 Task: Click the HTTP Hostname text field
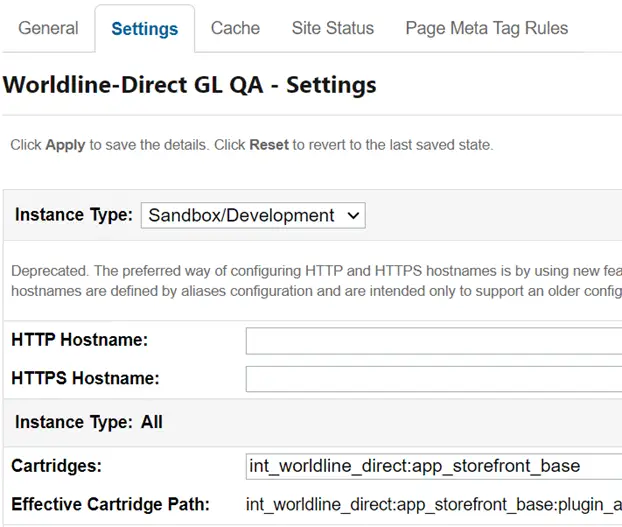(433, 341)
